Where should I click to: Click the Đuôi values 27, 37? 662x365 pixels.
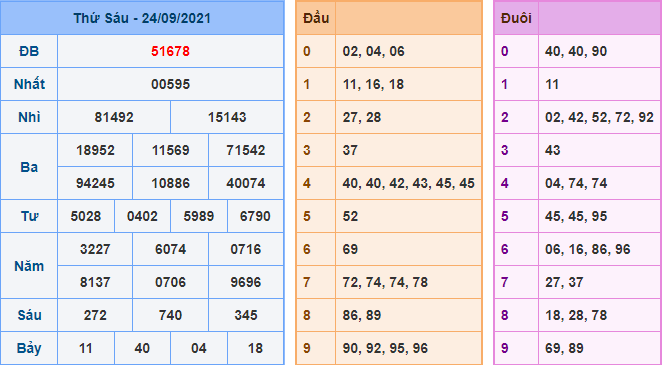coord(564,282)
